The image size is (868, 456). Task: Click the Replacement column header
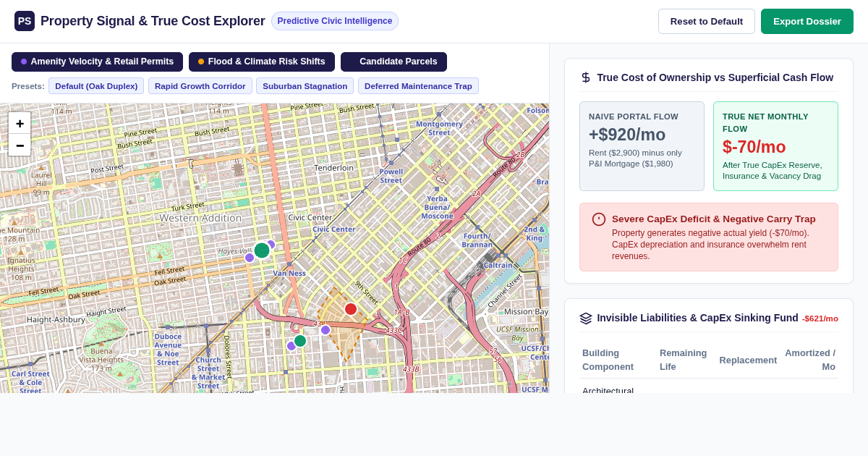click(748, 360)
